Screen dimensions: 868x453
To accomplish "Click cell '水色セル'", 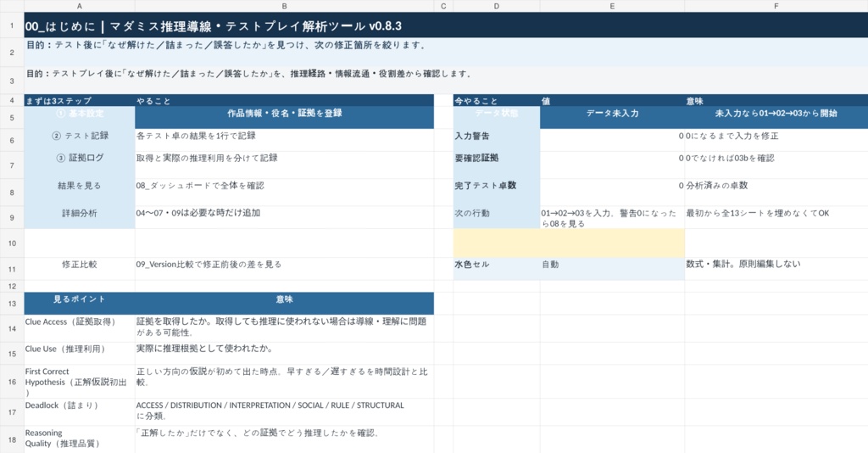I will coord(497,269).
